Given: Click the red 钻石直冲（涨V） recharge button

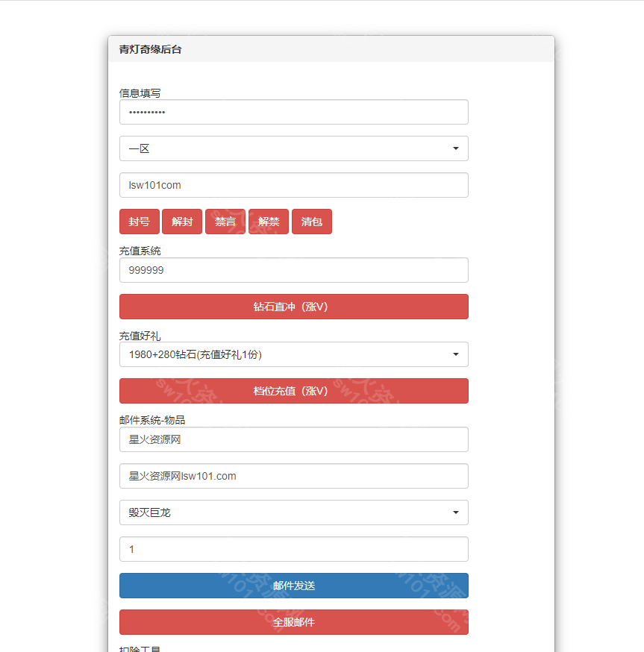Looking at the screenshot, I should 293,306.
